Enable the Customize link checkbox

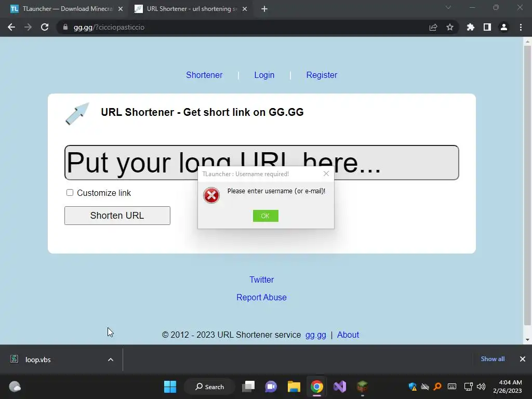click(x=70, y=193)
